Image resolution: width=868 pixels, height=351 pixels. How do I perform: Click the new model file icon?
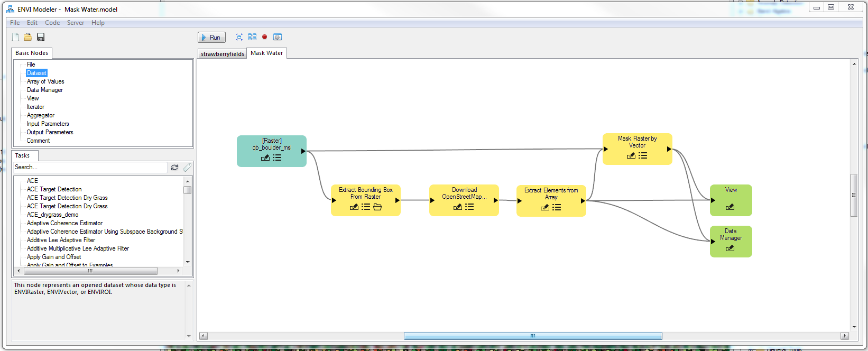tap(15, 37)
